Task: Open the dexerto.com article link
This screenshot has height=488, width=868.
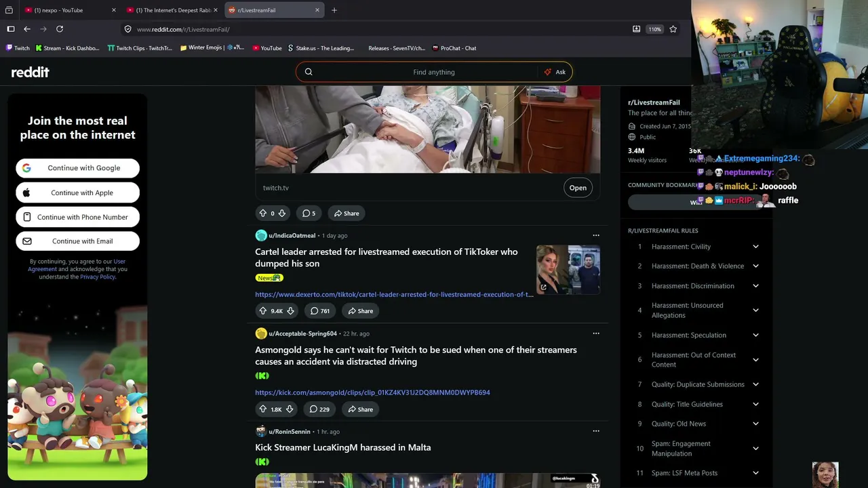Action: (394, 295)
